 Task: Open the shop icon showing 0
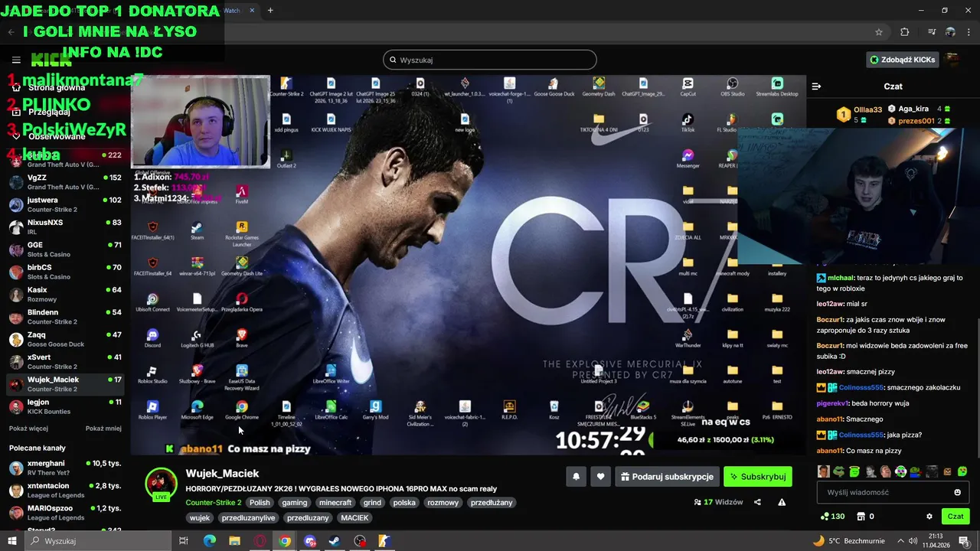tap(865, 517)
